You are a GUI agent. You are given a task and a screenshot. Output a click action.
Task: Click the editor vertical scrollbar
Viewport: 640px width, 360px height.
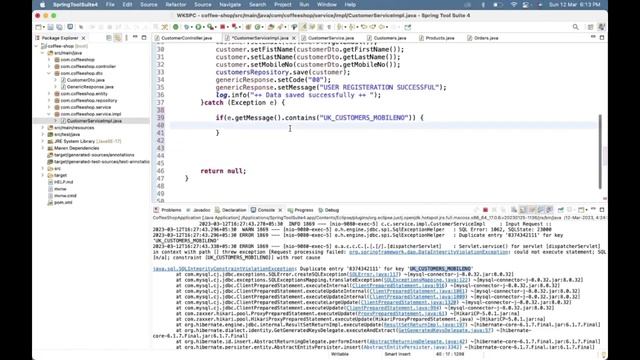pos(600,151)
